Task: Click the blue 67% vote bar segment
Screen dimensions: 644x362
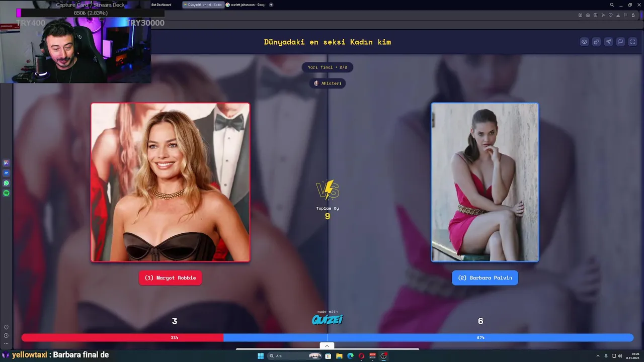Action: (428, 337)
